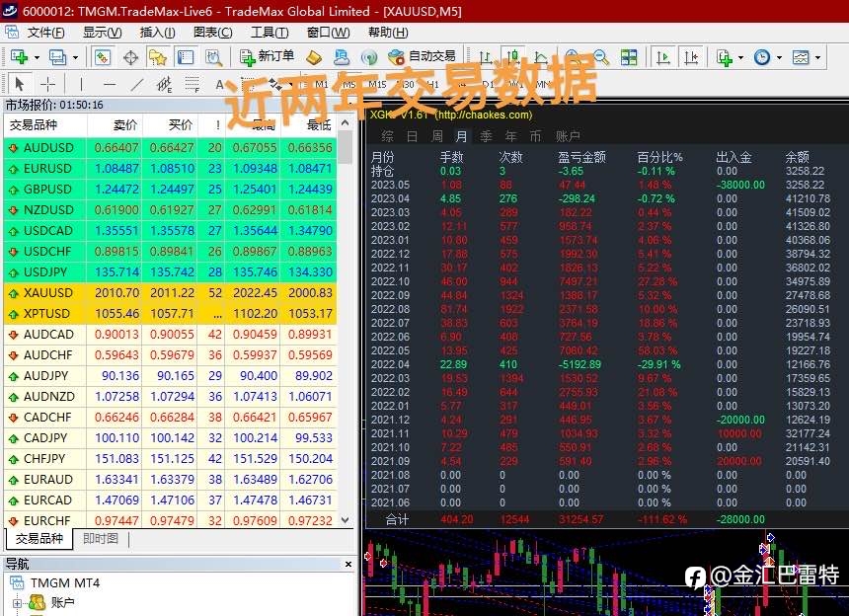
Task: Toggle 自动交易 auto trading
Action: (x=423, y=57)
